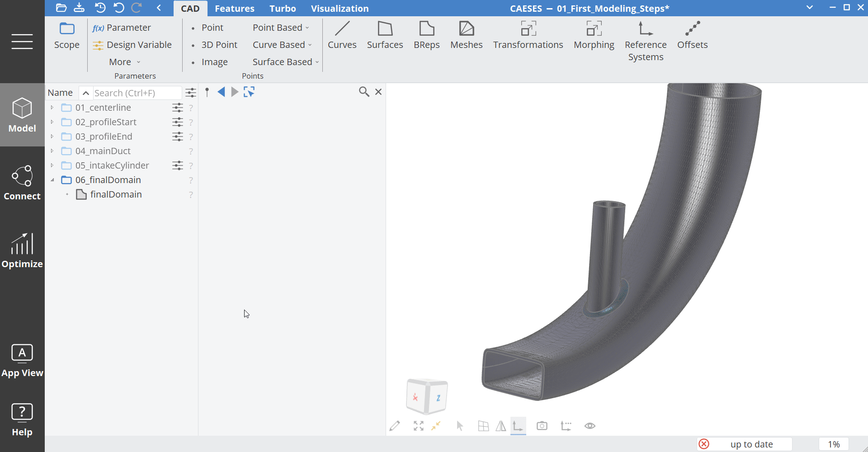Toggle the coordinate axes display
Screen dimensions: 868x452
point(518,426)
